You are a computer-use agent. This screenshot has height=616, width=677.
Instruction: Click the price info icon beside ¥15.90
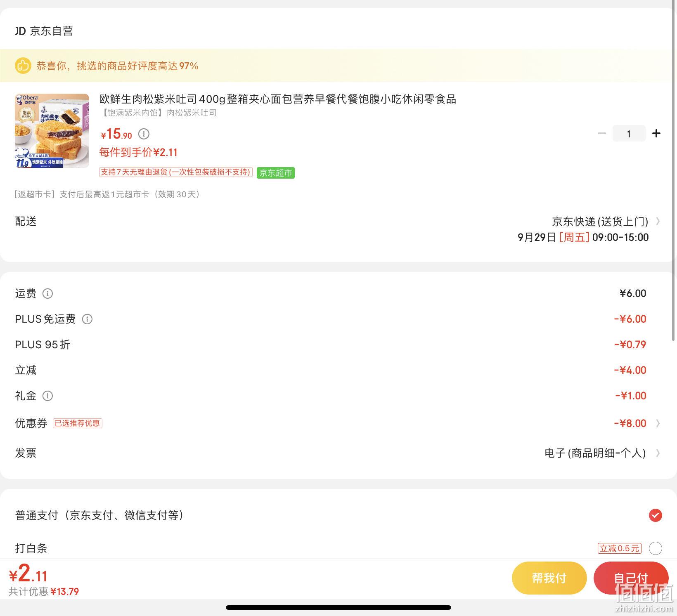click(x=144, y=134)
